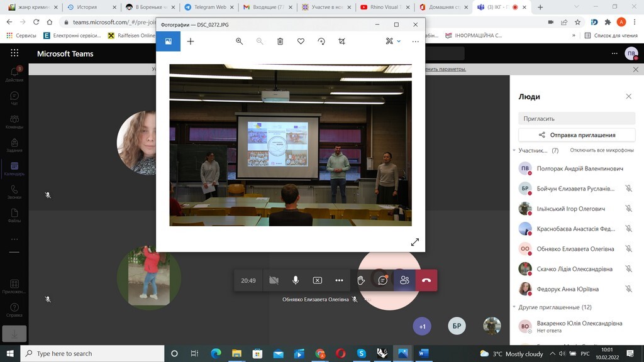This screenshot has width=644, height=362.
Task: Open Teams section in sidebar
Action: point(14,121)
